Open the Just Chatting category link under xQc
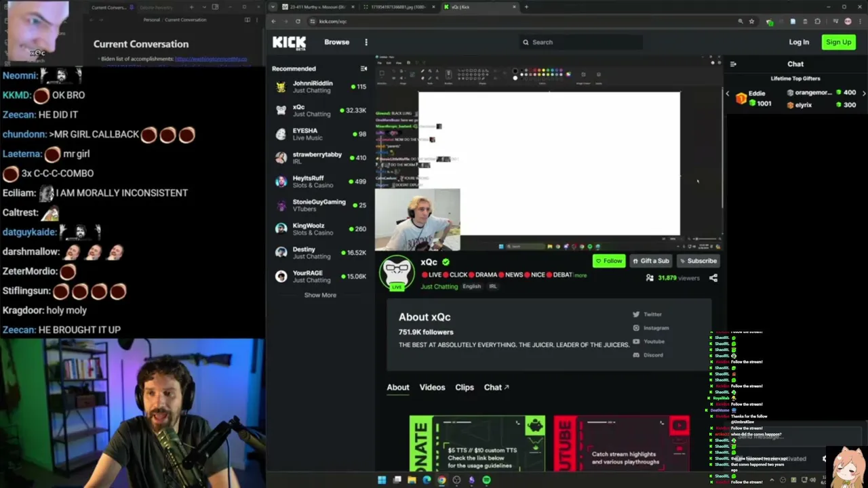 click(439, 287)
